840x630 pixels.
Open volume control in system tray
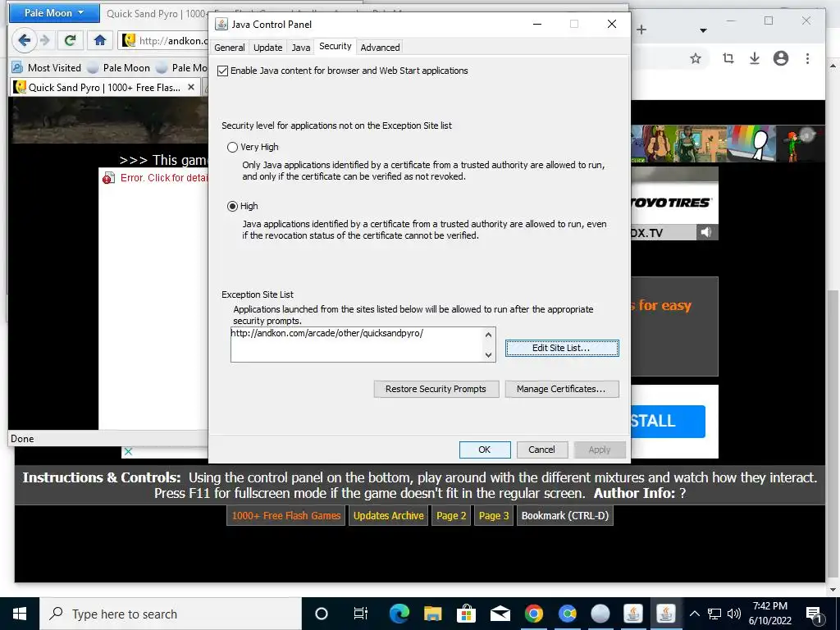[734, 614]
